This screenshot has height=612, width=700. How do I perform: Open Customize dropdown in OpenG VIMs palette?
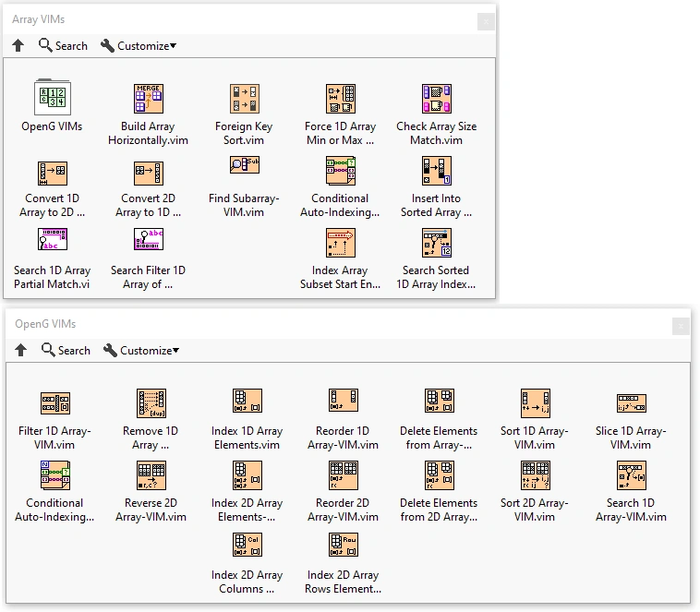(141, 350)
